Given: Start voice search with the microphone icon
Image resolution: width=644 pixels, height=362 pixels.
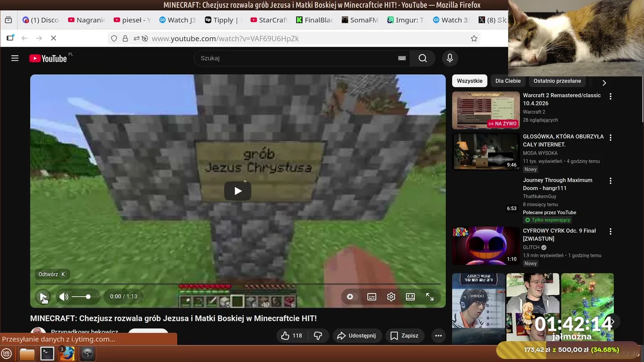Looking at the screenshot, I should (450, 58).
